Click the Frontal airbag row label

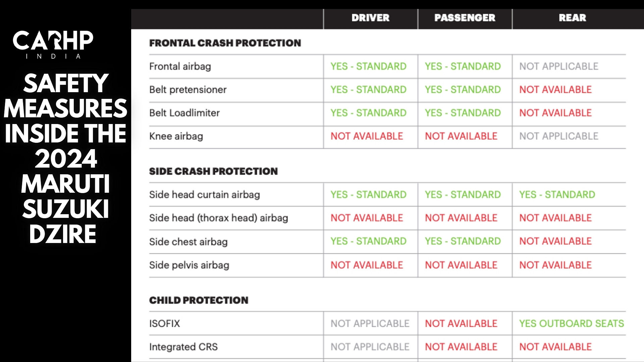pos(180,66)
